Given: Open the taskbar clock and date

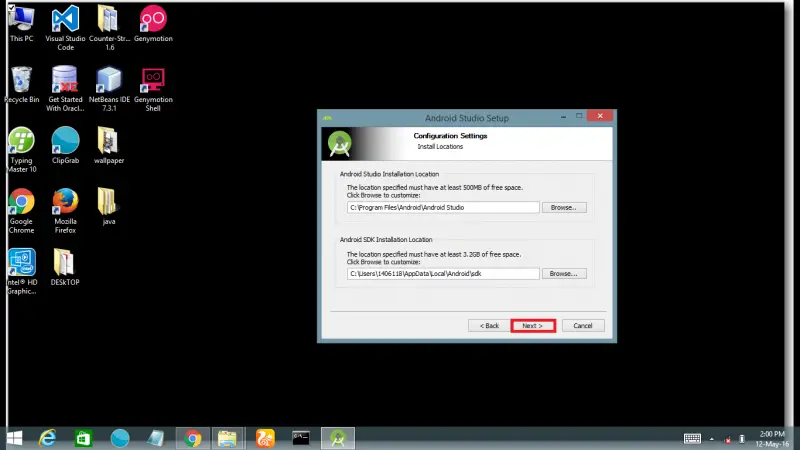Looking at the screenshot, I should [772, 439].
